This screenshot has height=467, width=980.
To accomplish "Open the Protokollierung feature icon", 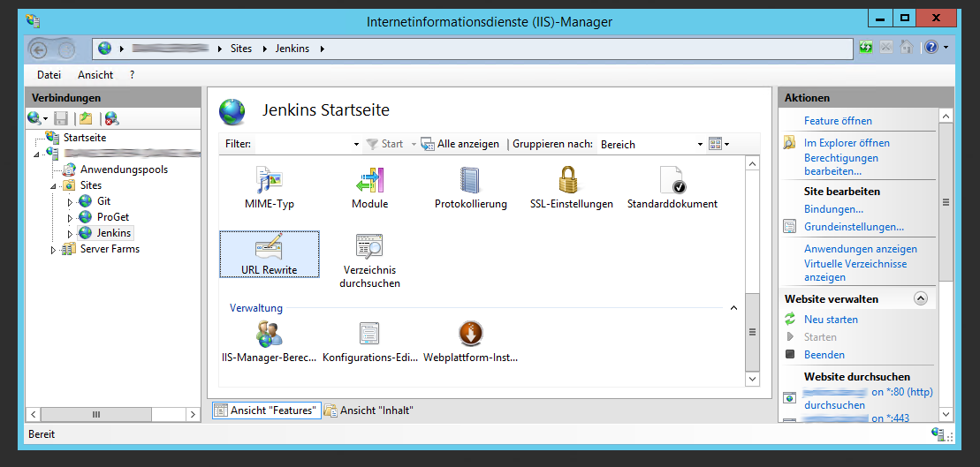I will click(470, 181).
